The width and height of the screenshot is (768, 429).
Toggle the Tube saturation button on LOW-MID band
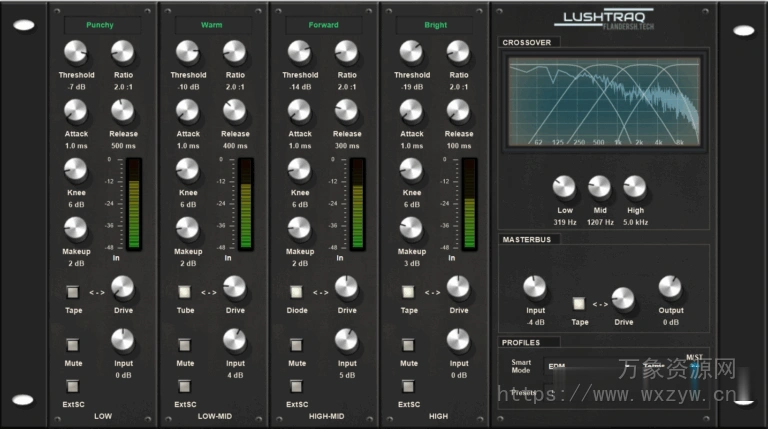click(184, 292)
